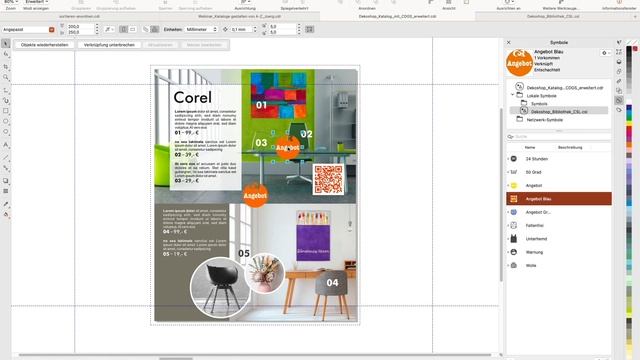640x360 pixels.
Task: Set page orientation to landscape
Action: 133,30
